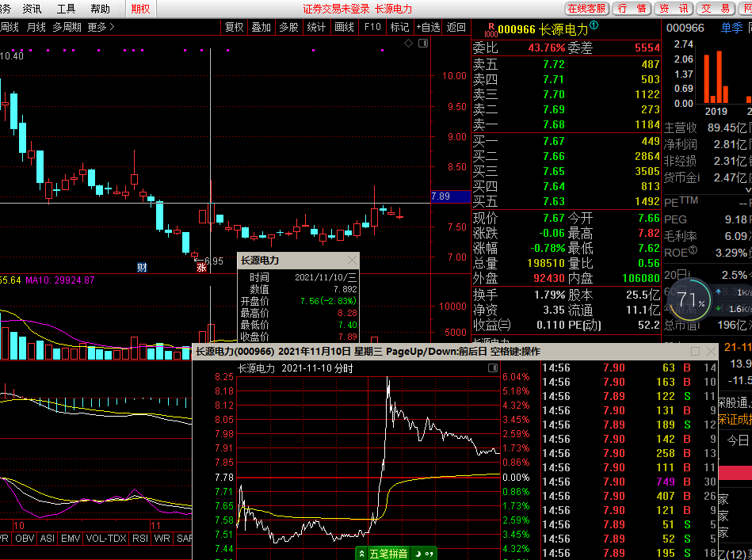Screen dimensions: 752x560
Task: Select the ASI indicator tab
Action: pos(47,539)
